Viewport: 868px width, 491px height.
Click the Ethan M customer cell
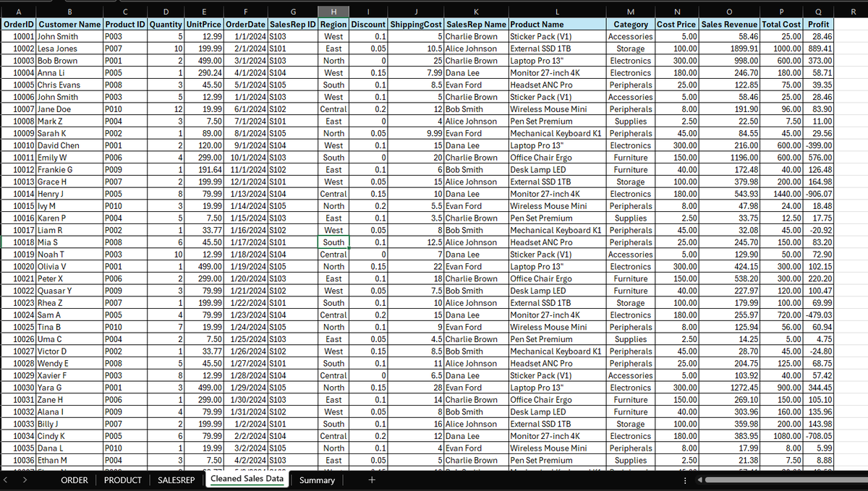69,460
